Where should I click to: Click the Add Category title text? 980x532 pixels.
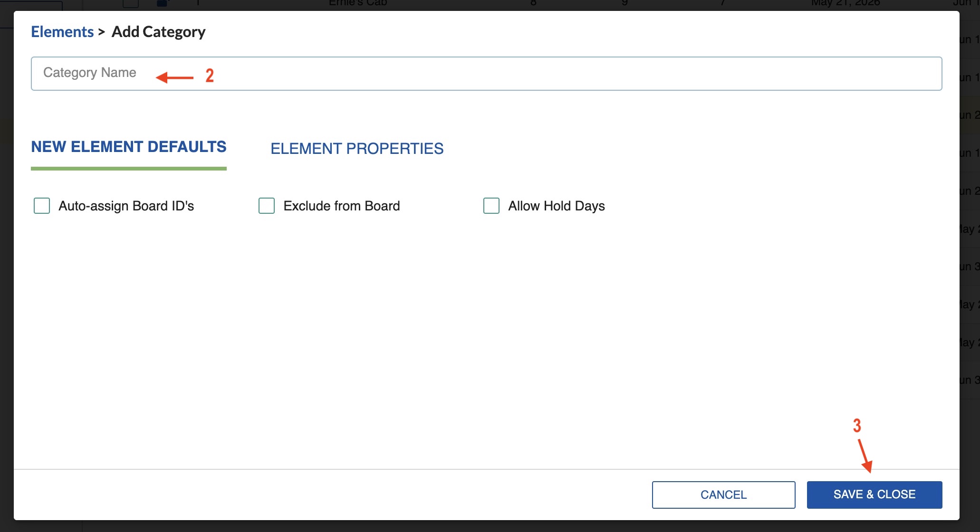pyautogui.click(x=158, y=31)
